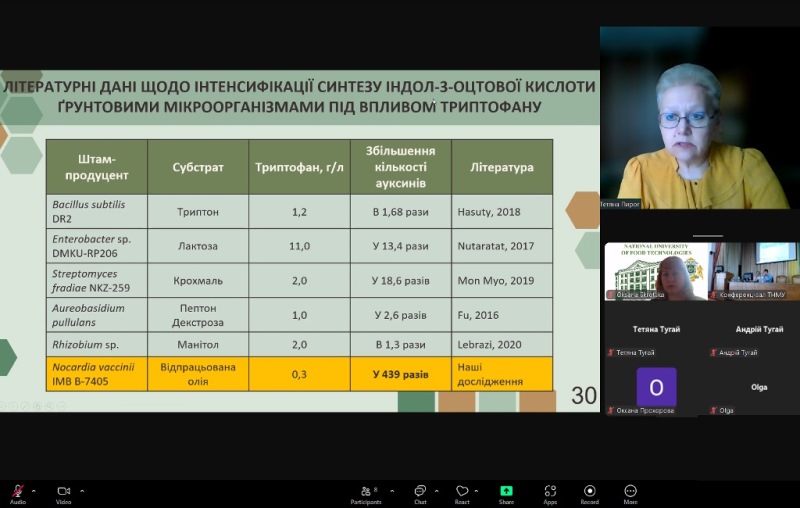Open the Apps button in toolbar
Screen dimensions: 800x508
[x=550, y=494]
